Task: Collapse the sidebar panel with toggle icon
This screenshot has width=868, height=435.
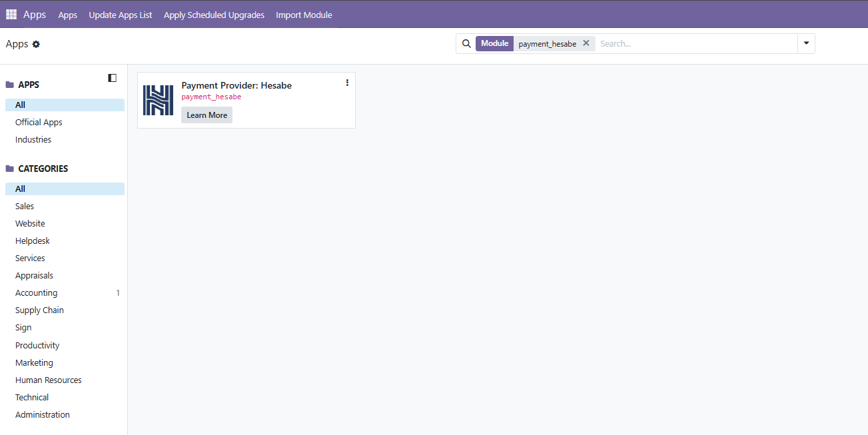Action: [112, 78]
